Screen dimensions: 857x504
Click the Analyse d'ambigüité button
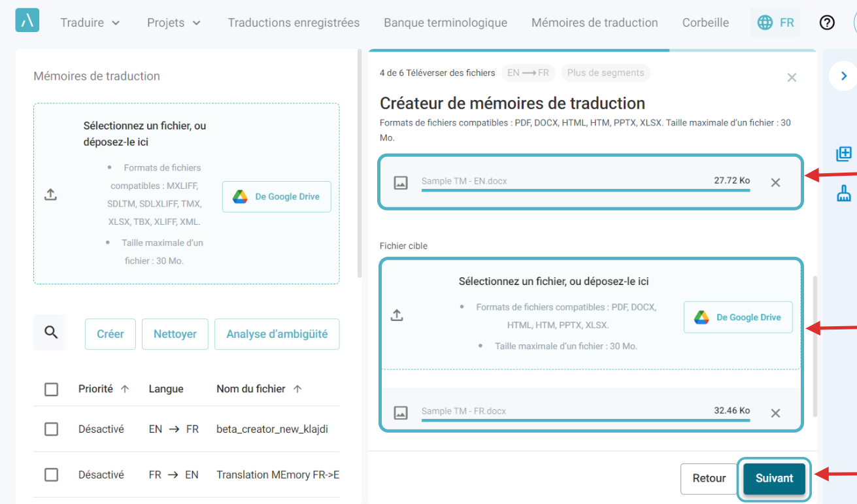277,334
